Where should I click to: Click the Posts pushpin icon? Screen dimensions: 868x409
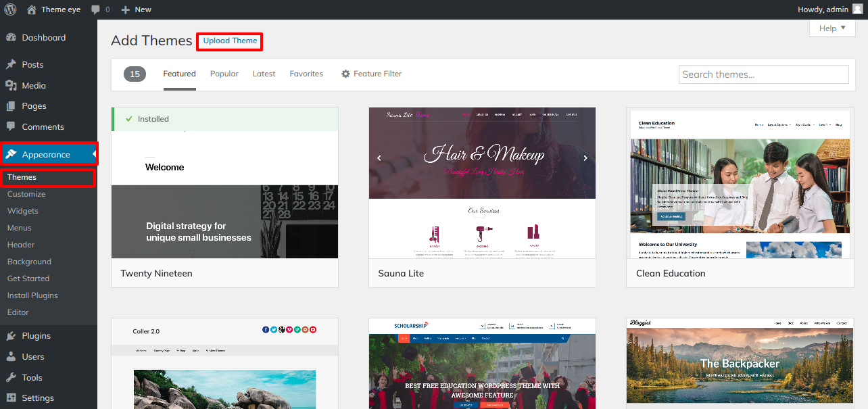(x=11, y=65)
